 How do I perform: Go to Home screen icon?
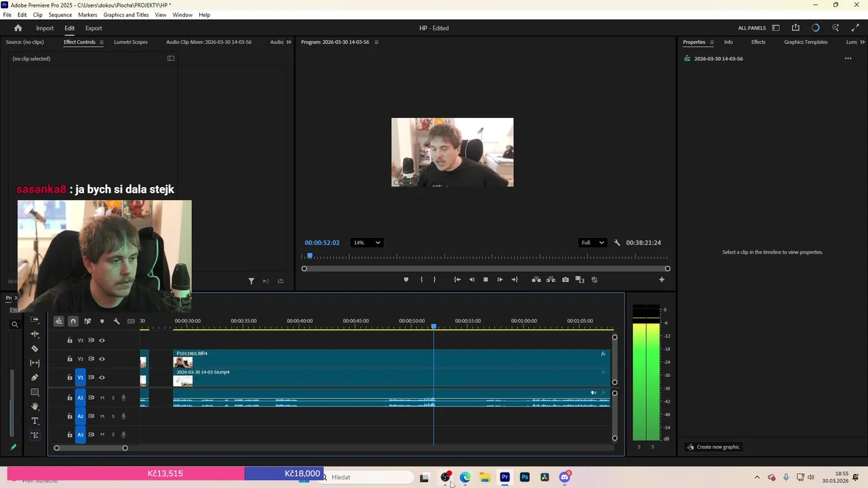coord(18,28)
